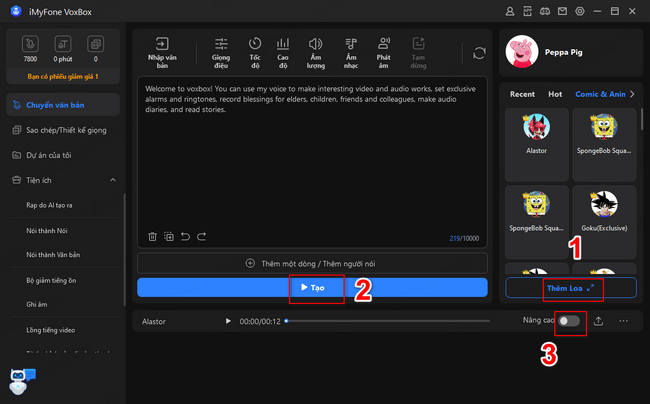Open Dự án của tôi in sidebar
The width and height of the screenshot is (650, 404).
pyautogui.click(x=63, y=155)
